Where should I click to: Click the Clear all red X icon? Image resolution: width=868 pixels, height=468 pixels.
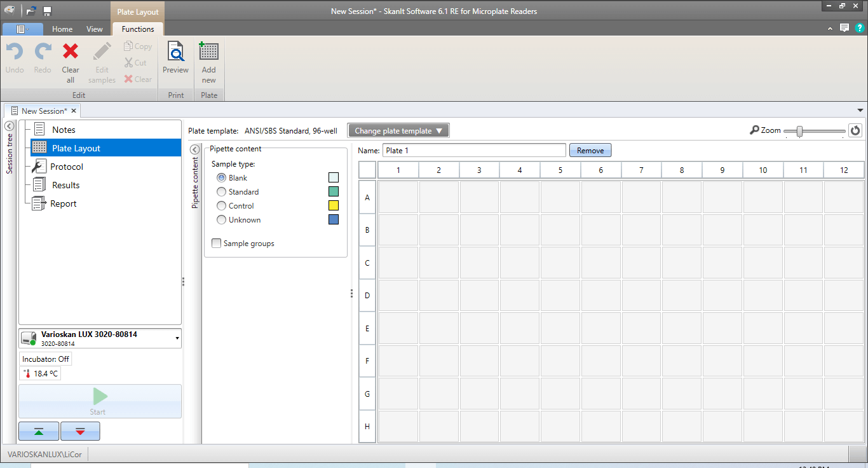tap(71, 52)
